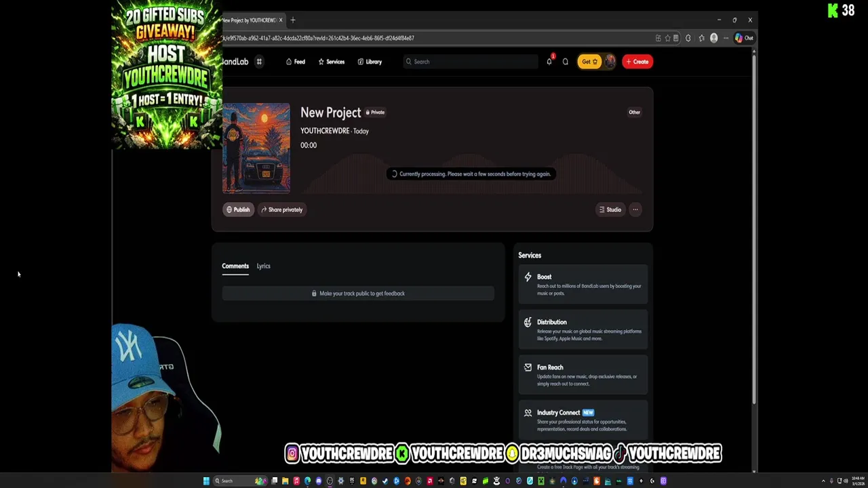Click Share privately
Viewport: 868px width, 488px height.
pyautogui.click(x=282, y=209)
